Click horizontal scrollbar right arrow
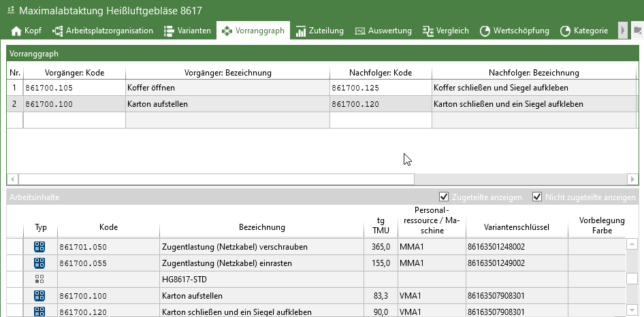This screenshot has height=317, width=644. point(632,179)
